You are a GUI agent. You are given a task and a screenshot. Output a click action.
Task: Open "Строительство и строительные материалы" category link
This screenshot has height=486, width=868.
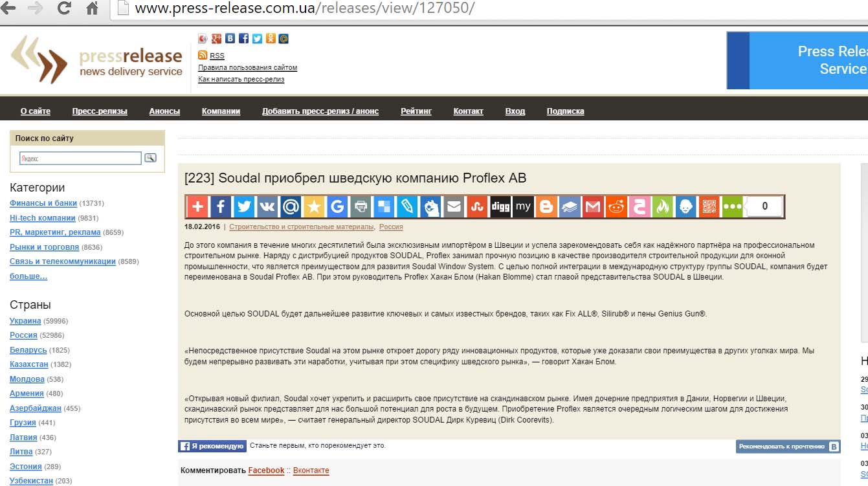[302, 227]
